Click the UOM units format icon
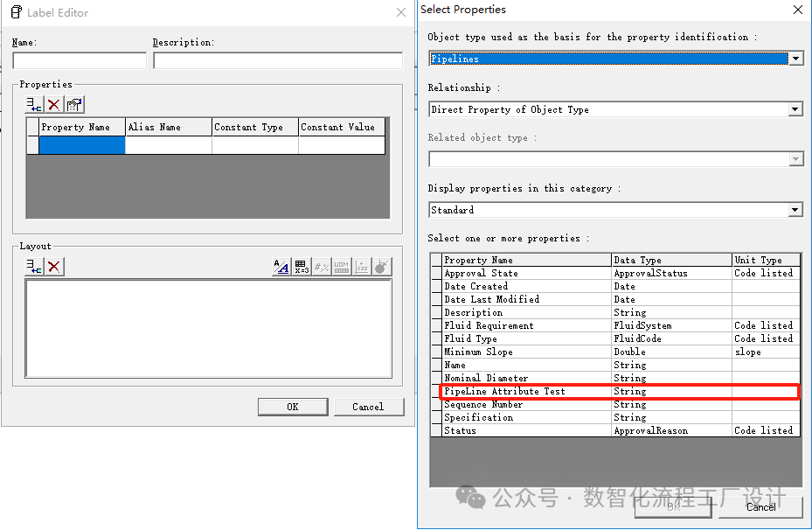Image resolution: width=812 pixels, height=530 pixels. 342,267
